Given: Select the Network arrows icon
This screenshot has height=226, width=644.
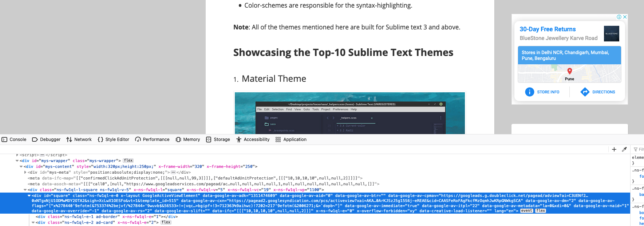Looking at the screenshot, I should pos(69,140).
